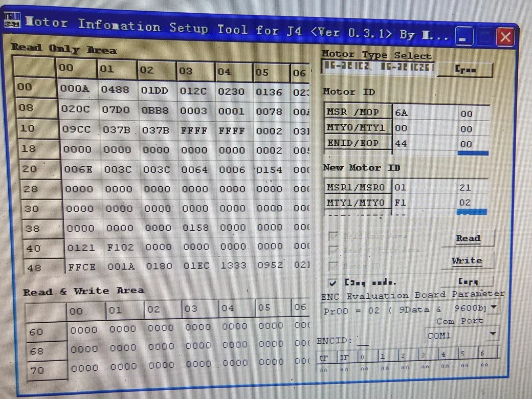Select New Motor ID MSR1 value 01
The image size is (532, 399).
coord(425,187)
